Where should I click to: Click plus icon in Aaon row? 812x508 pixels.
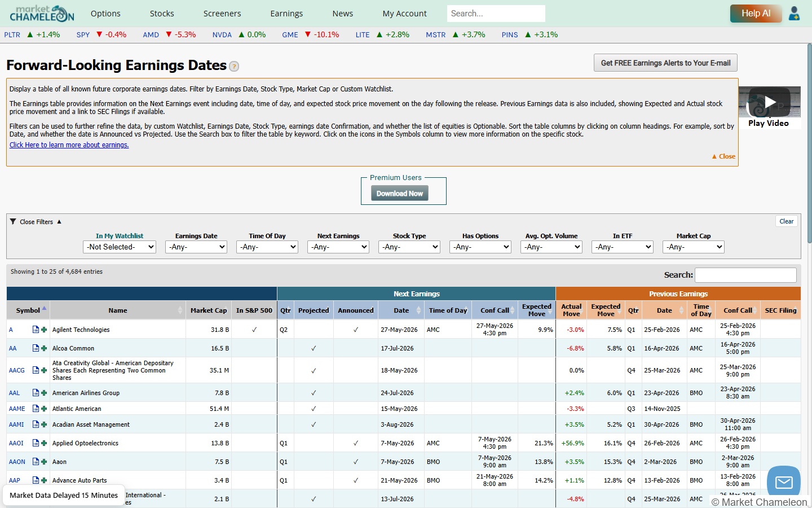[44, 462]
